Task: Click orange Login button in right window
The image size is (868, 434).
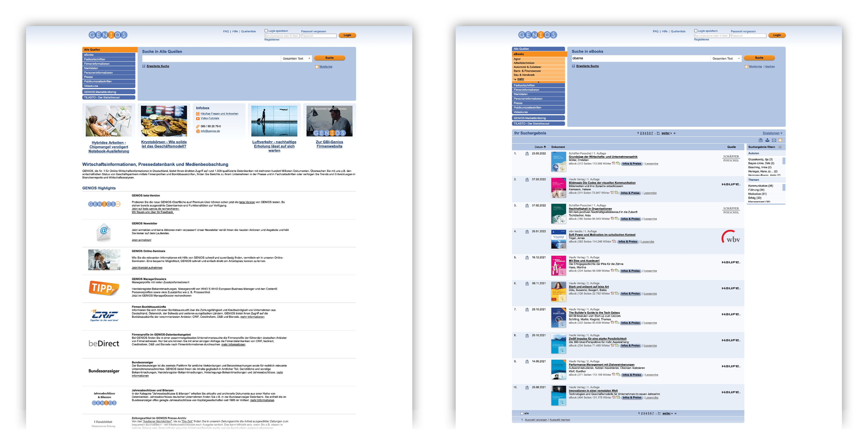Action: (x=777, y=35)
